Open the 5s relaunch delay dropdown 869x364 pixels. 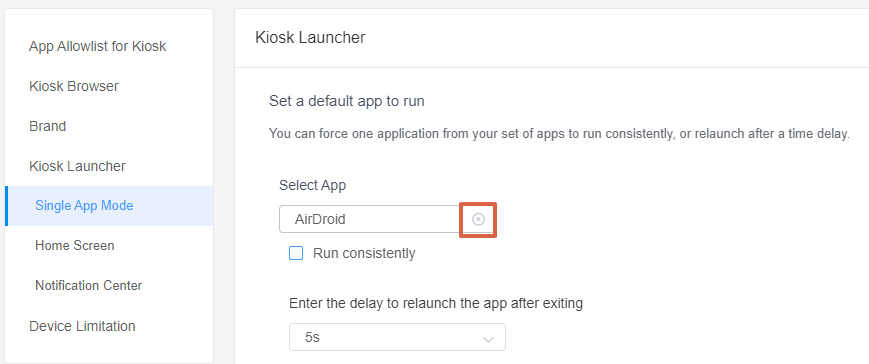397,337
